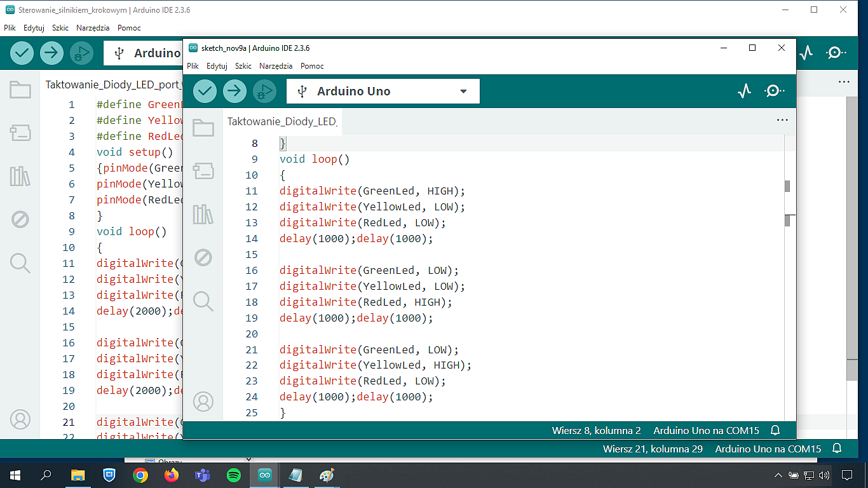868x488 pixels.
Task: Select Taktowanie_Diody_LED tab in front window
Action: pos(281,121)
